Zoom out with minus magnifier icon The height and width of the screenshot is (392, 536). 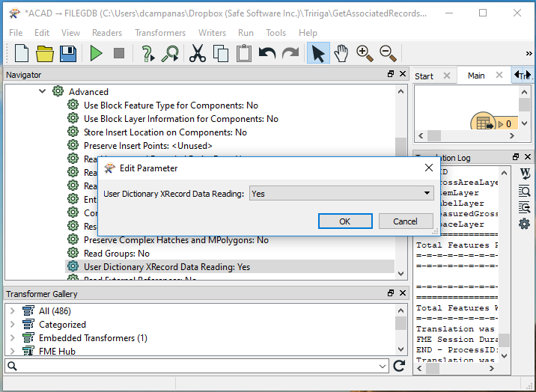[x=388, y=53]
